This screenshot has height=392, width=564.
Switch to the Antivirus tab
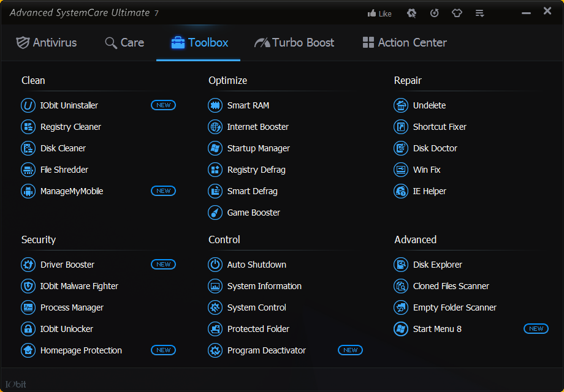[47, 42]
